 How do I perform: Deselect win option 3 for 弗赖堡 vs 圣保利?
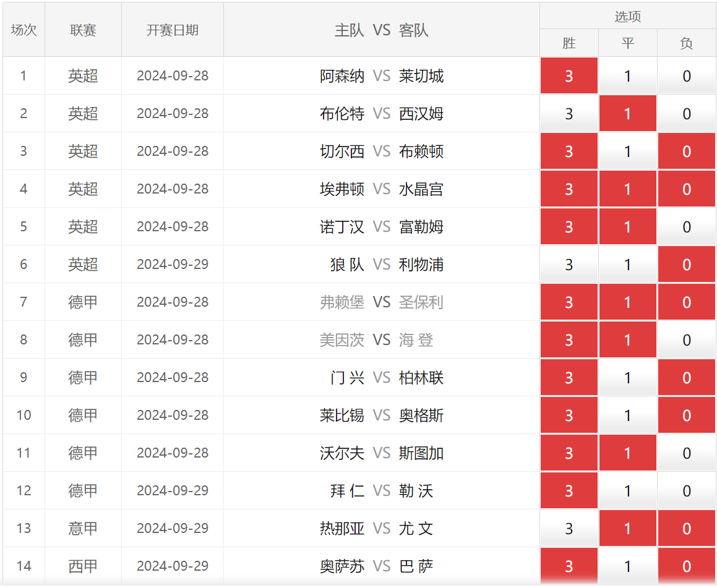click(569, 302)
